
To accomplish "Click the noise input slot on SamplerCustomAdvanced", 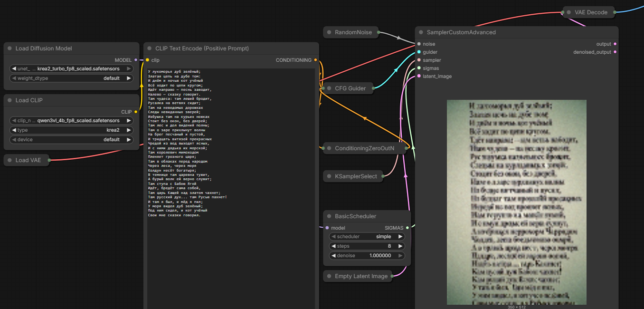I will point(419,44).
